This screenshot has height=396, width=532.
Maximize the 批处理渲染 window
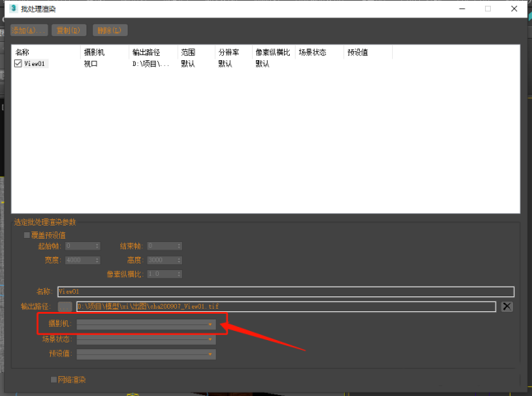pyautogui.click(x=488, y=9)
